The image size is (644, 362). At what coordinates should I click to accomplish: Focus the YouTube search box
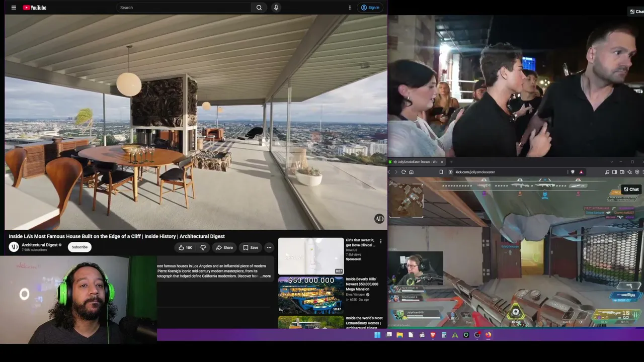(x=184, y=8)
